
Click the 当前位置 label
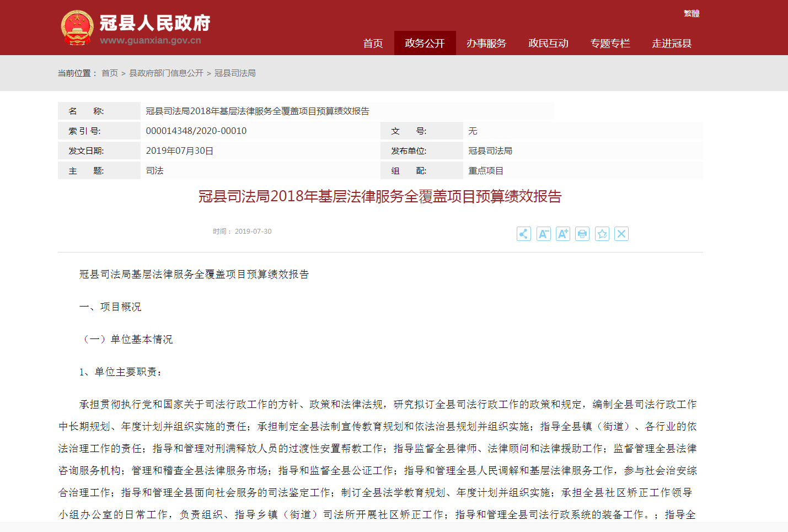tap(77, 73)
